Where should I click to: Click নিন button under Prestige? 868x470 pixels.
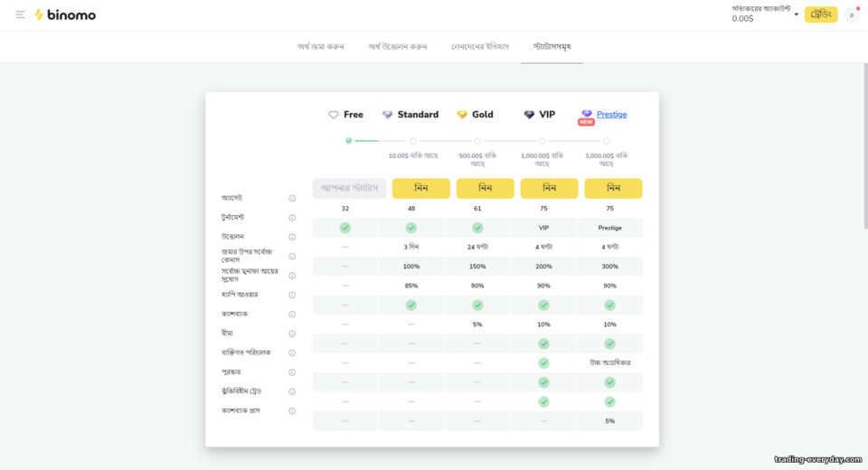pyautogui.click(x=613, y=188)
